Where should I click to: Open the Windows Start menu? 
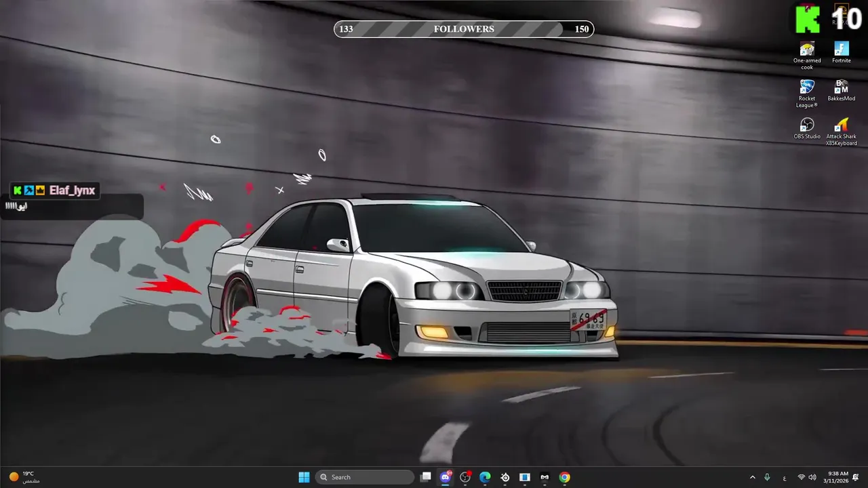click(x=304, y=477)
